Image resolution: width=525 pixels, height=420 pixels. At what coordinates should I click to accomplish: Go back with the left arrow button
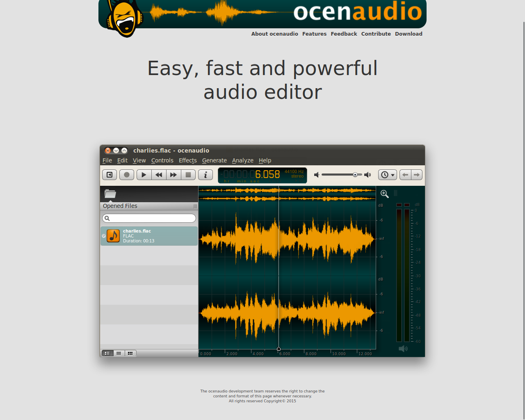(405, 175)
